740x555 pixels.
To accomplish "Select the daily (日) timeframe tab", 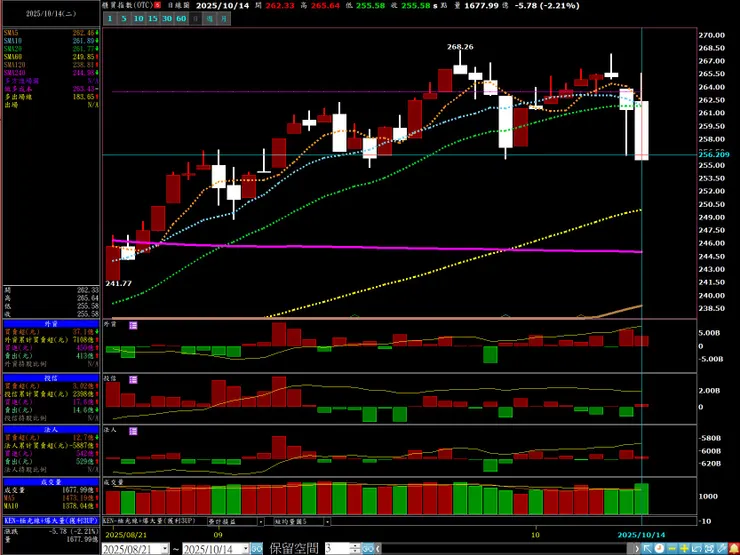I will [x=195, y=18].
